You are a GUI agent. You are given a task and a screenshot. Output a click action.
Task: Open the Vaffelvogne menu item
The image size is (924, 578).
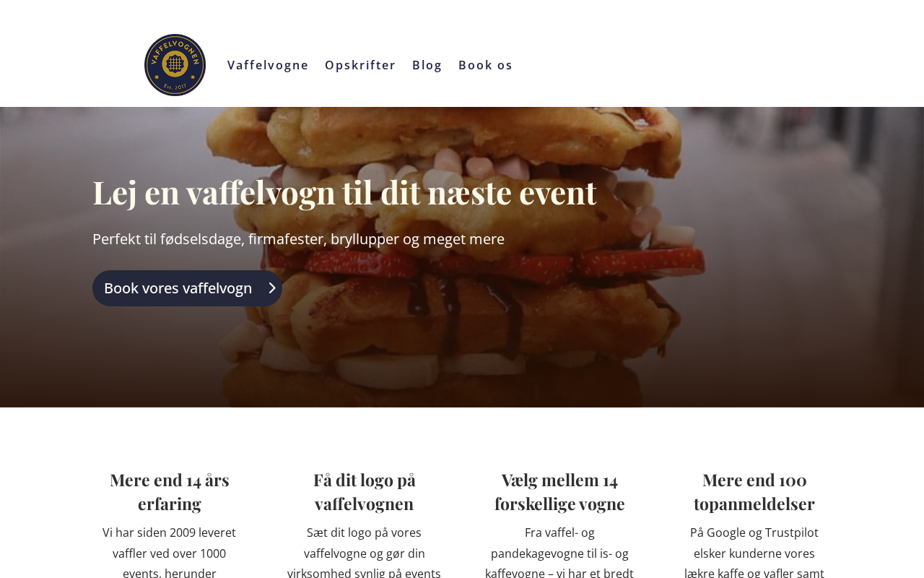click(x=268, y=65)
